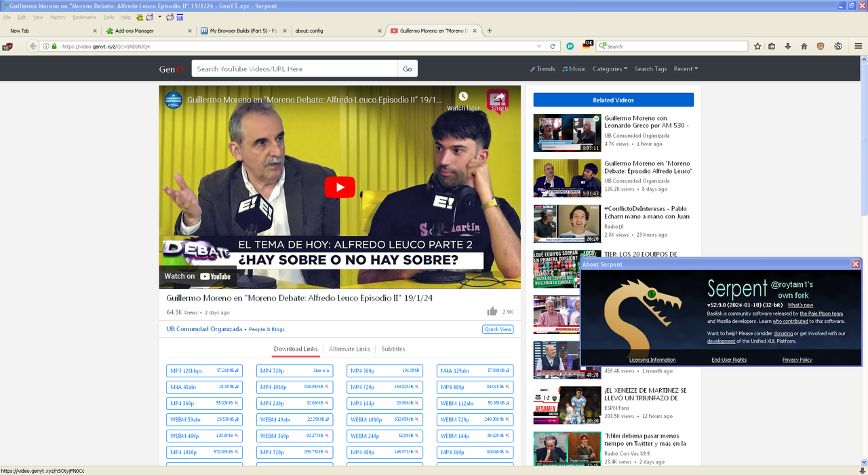Viewport: 868px width, 475px height.
Task: Click the channel avatar in the video header
Action: point(174,99)
